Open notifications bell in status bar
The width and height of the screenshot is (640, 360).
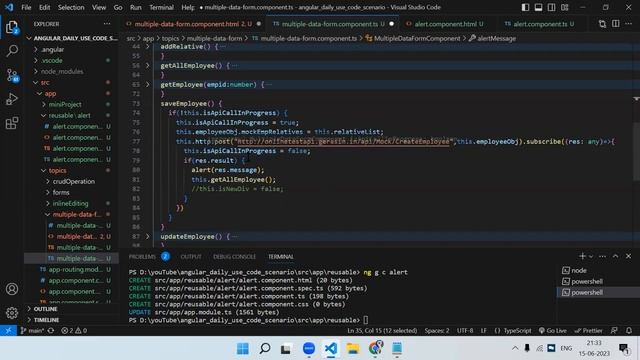[x=629, y=331]
